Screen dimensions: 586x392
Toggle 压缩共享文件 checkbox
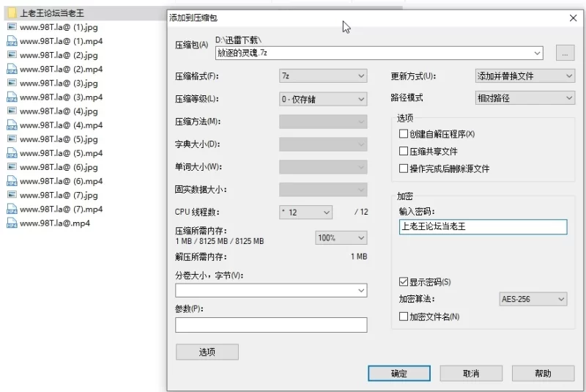coord(403,152)
